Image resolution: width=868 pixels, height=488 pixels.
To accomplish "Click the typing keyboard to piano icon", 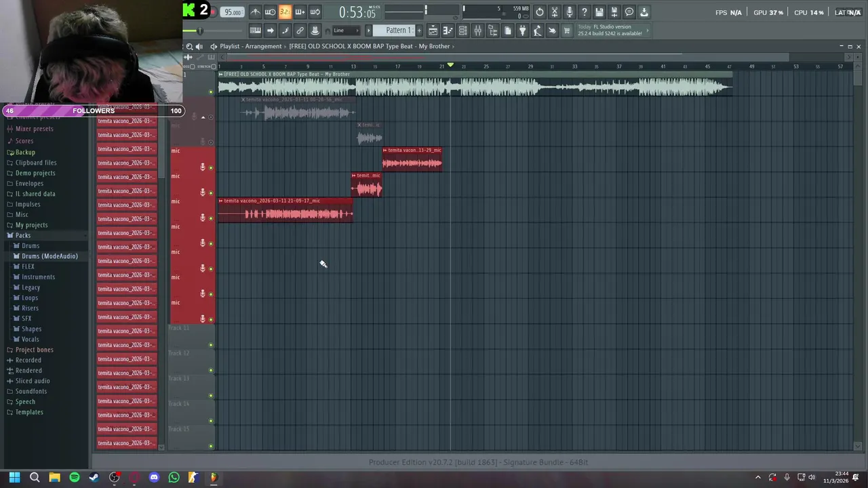I will coord(255,30).
